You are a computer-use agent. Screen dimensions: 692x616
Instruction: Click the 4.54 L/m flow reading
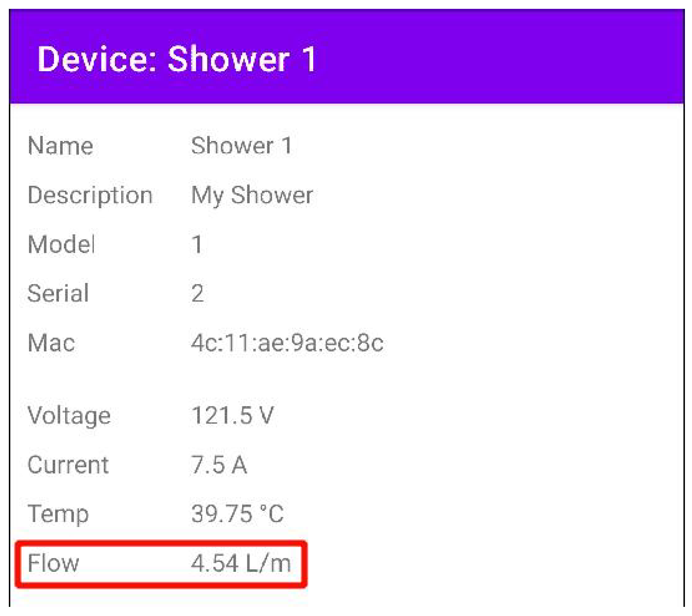pyautogui.click(x=241, y=563)
